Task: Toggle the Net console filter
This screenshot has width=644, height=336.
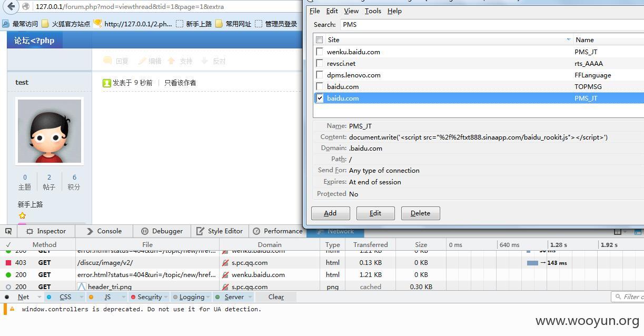Action: (x=23, y=297)
